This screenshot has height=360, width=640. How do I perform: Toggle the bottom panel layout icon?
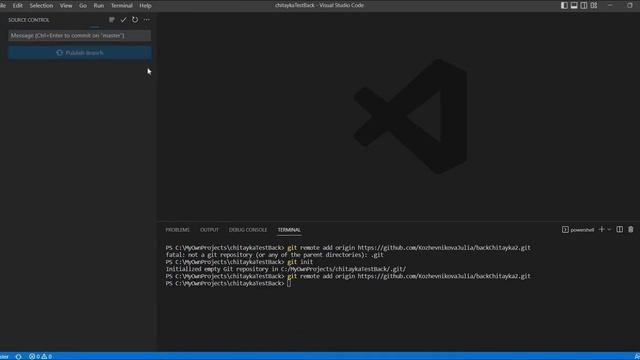coord(574,5)
